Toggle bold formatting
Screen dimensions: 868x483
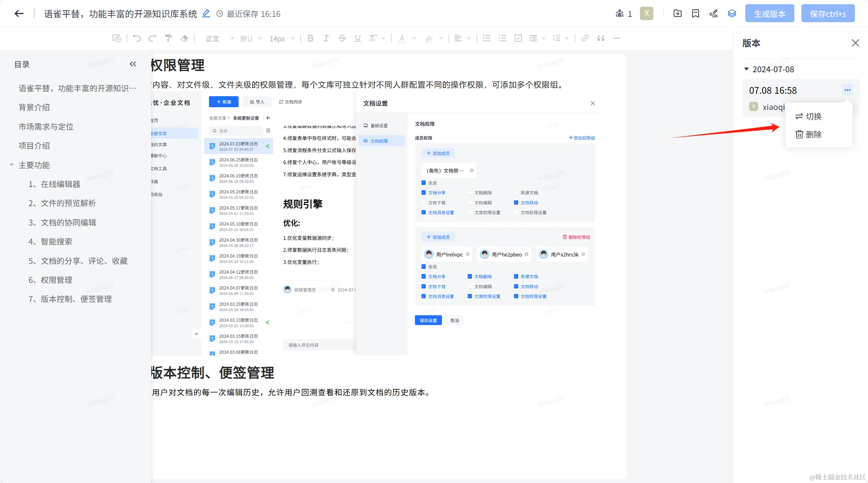tap(310, 38)
